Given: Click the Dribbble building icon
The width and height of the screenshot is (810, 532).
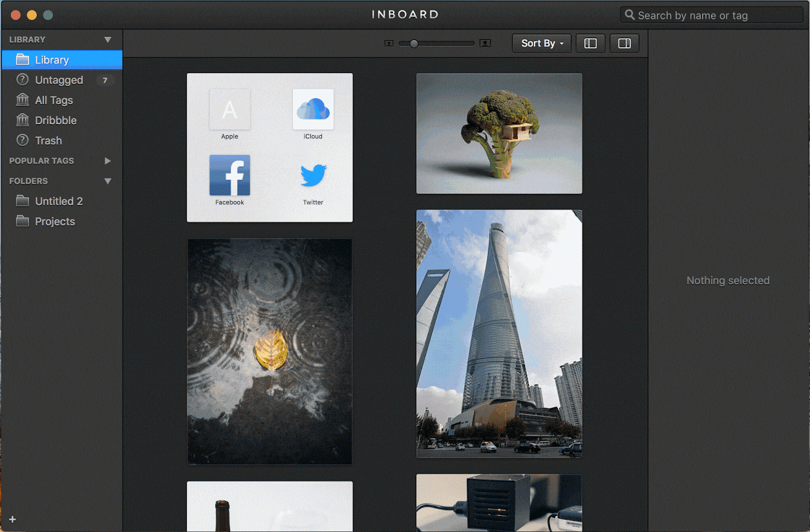Looking at the screenshot, I should pos(23,120).
